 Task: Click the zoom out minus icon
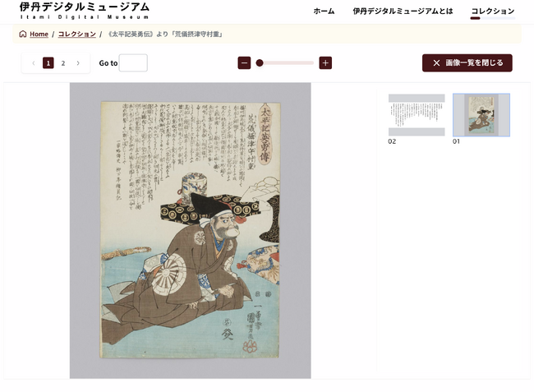(244, 63)
